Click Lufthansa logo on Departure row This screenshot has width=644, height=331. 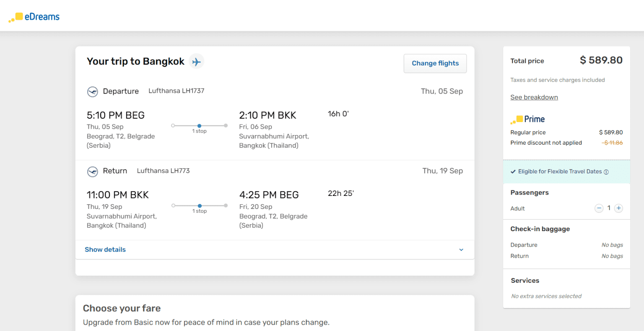(92, 91)
